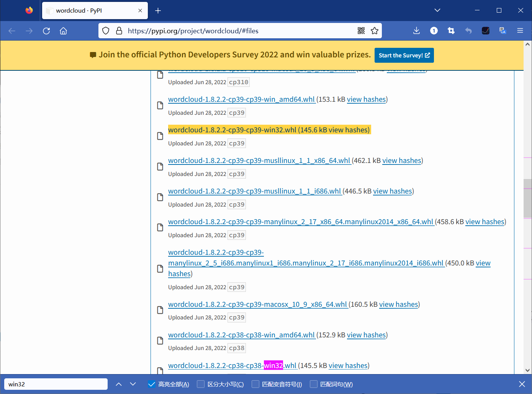Open the dark square extension icon

pos(486,31)
